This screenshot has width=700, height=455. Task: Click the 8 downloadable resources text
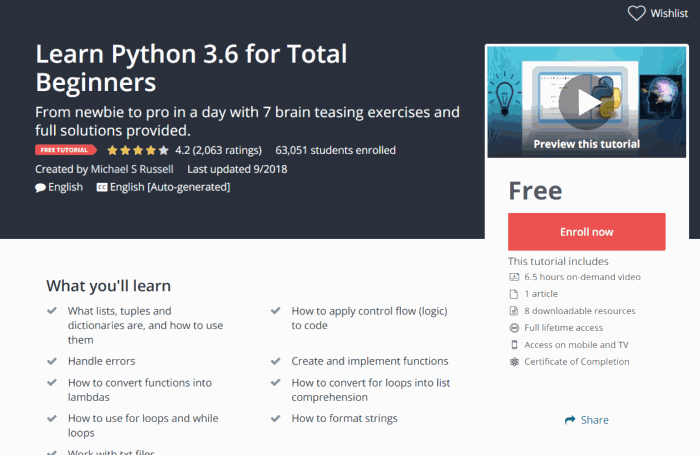point(579,311)
